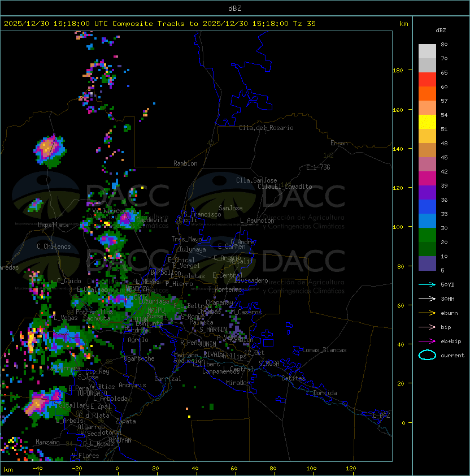The image size is (470, 476).
Task: Click the Lomas_Blancas place label
Action: 324,350
